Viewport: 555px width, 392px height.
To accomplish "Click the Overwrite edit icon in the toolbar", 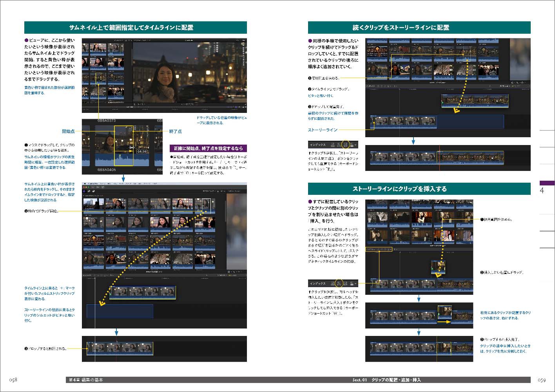I will (352, 145).
